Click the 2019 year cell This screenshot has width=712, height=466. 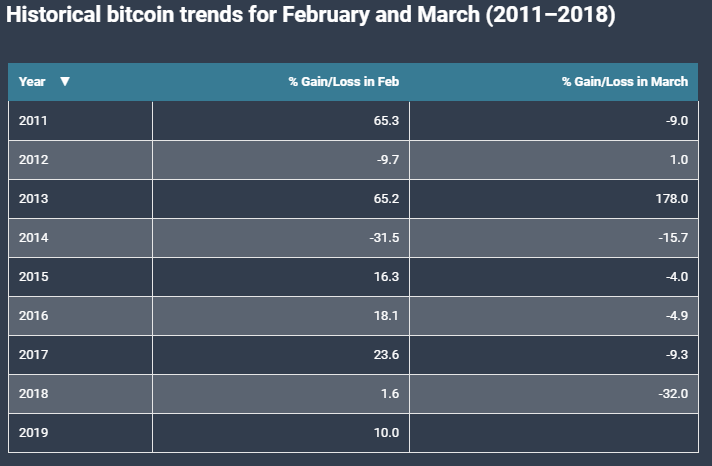[x=33, y=433]
